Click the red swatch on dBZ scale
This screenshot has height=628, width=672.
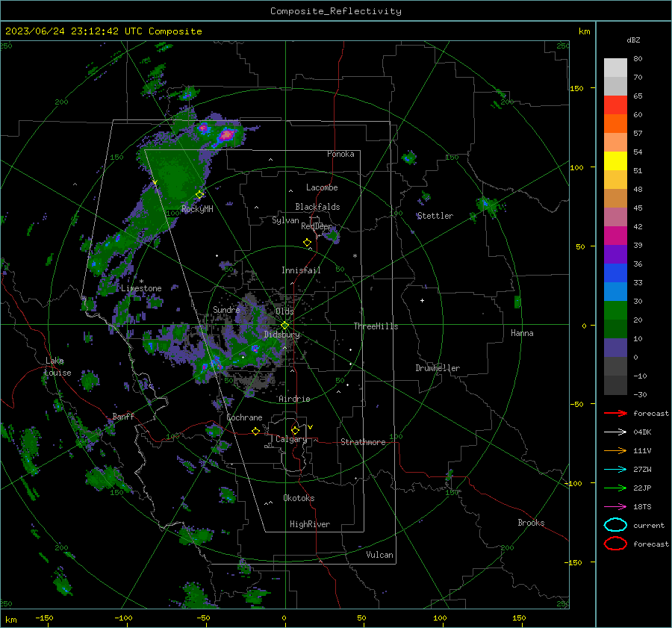tap(615, 105)
